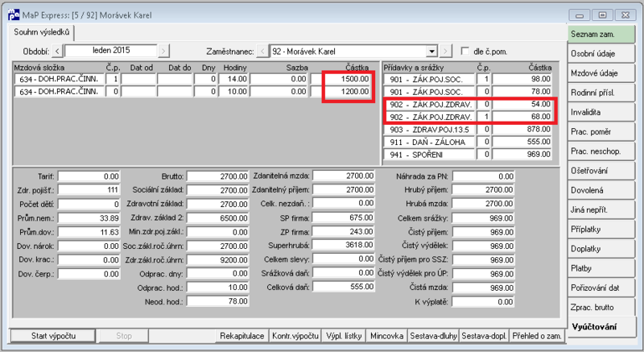Click the Mincovka button
The height and width of the screenshot is (352, 644).
386,336
